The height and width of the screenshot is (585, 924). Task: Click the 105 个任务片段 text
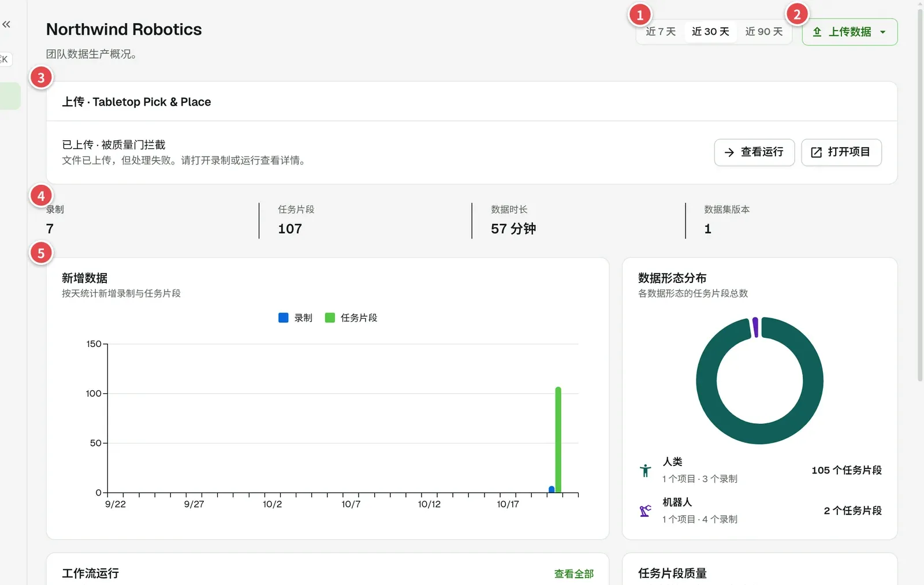tap(847, 471)
